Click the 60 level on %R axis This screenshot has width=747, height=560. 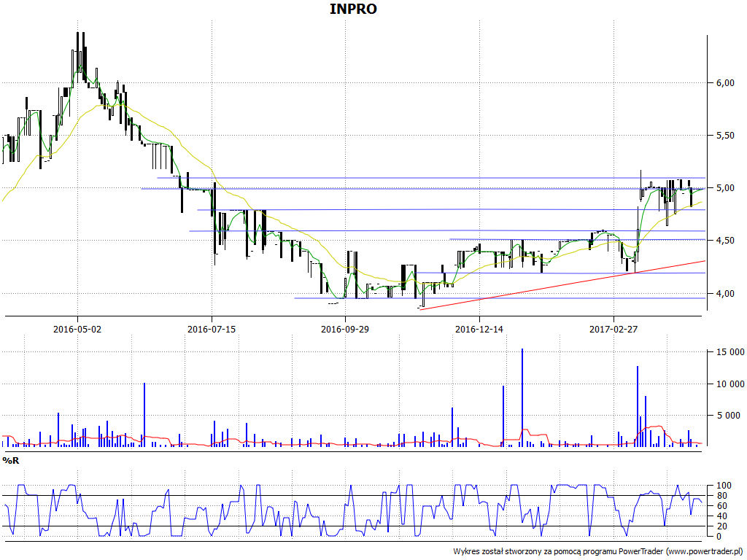click(721, 506)
